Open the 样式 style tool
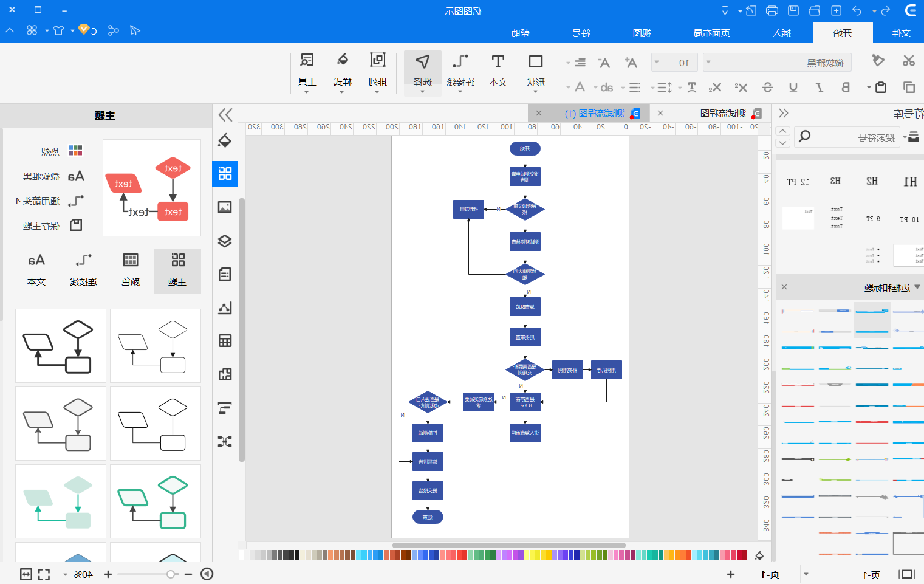The image size is (924, 584). [x=342, y=72]
